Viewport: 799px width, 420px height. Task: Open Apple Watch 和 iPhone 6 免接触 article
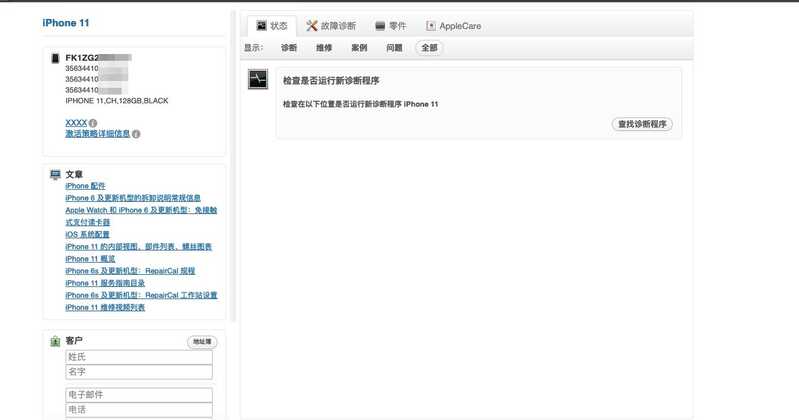[141, 216]
